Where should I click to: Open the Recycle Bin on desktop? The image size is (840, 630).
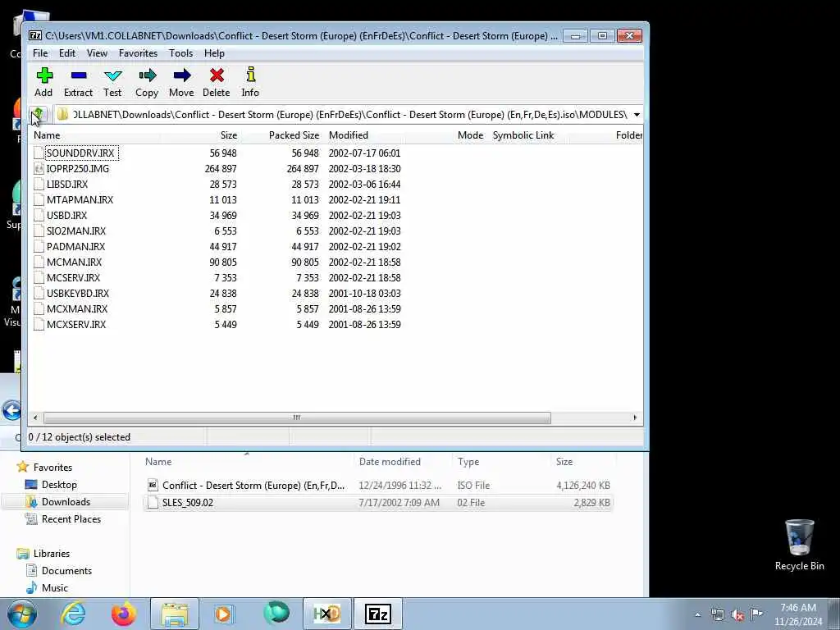[x=799, y=545]
